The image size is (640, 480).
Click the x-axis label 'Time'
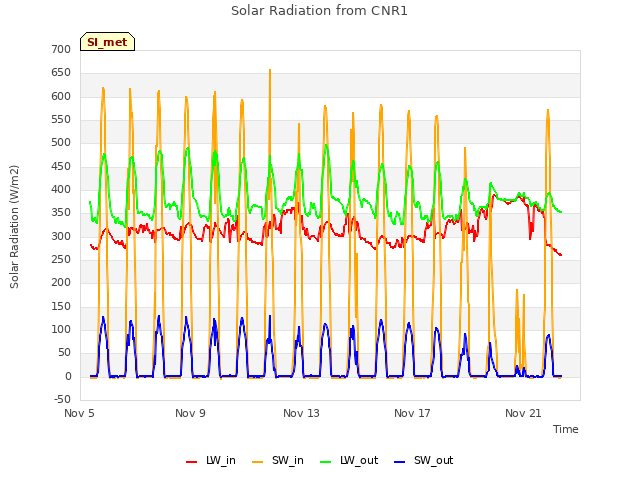click(565, 429)
